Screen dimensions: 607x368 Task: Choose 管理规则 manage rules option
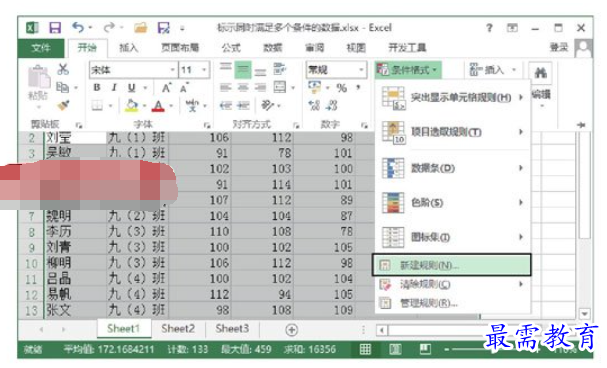[x=452, y=303]
